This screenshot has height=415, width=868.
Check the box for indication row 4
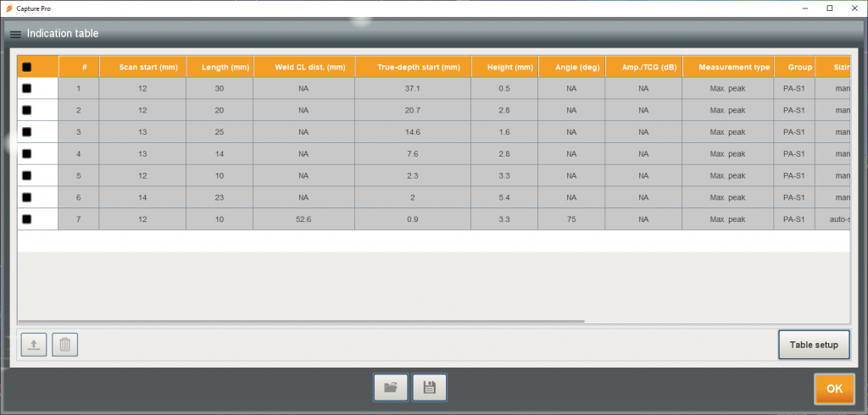coord(26,153)
